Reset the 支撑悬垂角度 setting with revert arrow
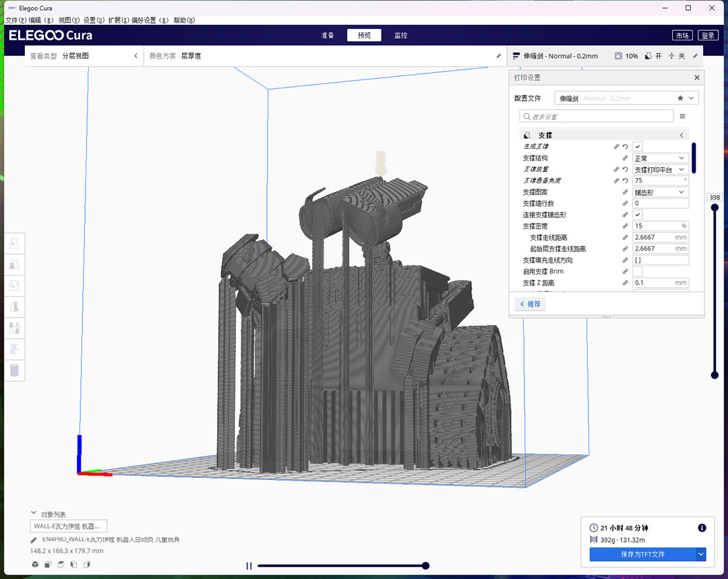Viewport: 728px width, 579px height. click(626, 181)
